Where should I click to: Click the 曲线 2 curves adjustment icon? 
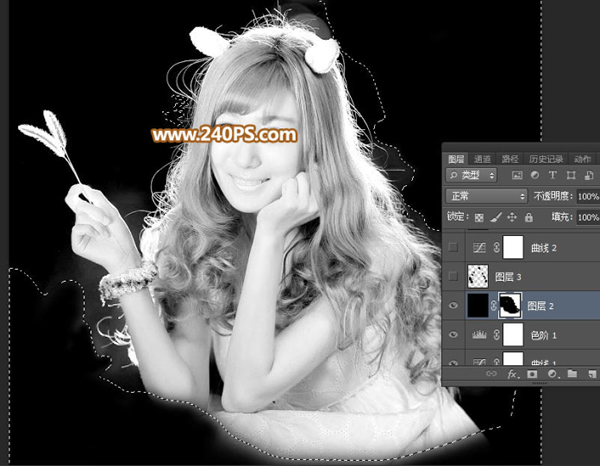479,248
